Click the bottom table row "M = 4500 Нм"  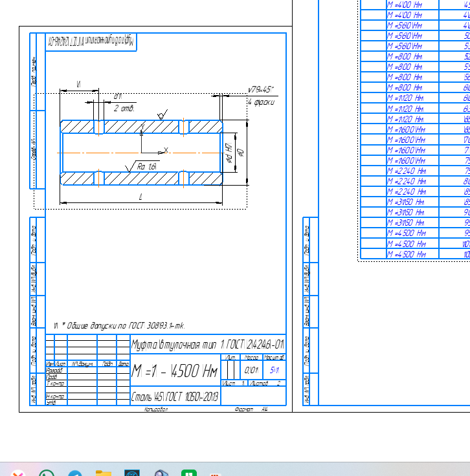tap(406, 254)
